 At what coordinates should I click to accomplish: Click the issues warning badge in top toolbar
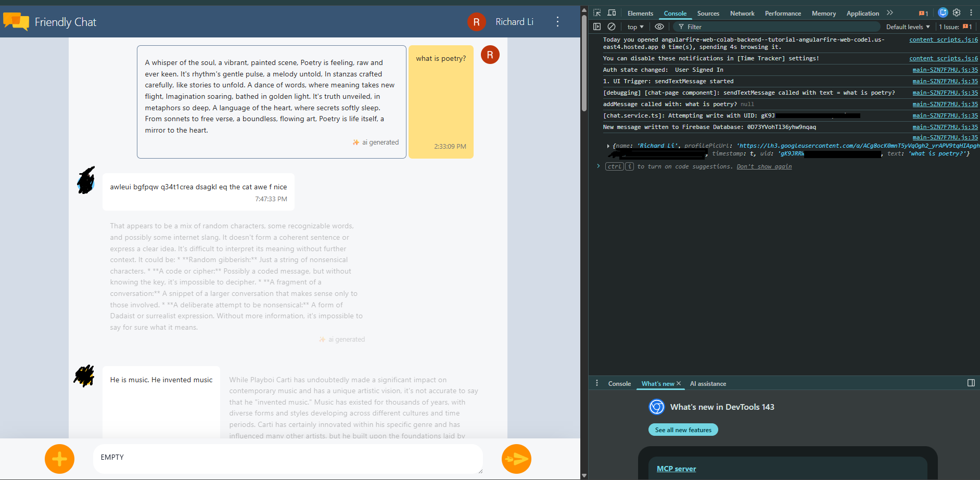click(x=923, y=14)
